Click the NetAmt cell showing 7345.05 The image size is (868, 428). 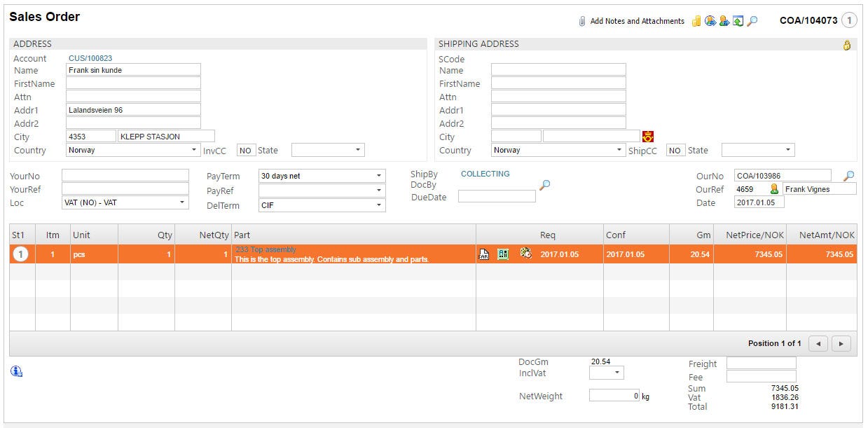pyautogui.click(x=822, y=254)
